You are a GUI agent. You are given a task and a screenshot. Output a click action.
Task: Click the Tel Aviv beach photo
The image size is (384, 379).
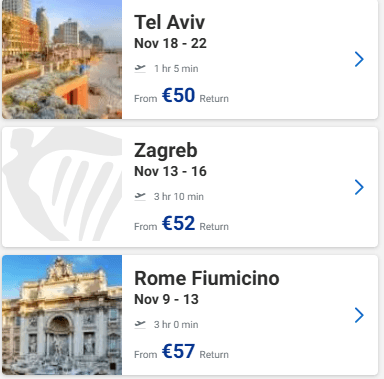[62, 59]
